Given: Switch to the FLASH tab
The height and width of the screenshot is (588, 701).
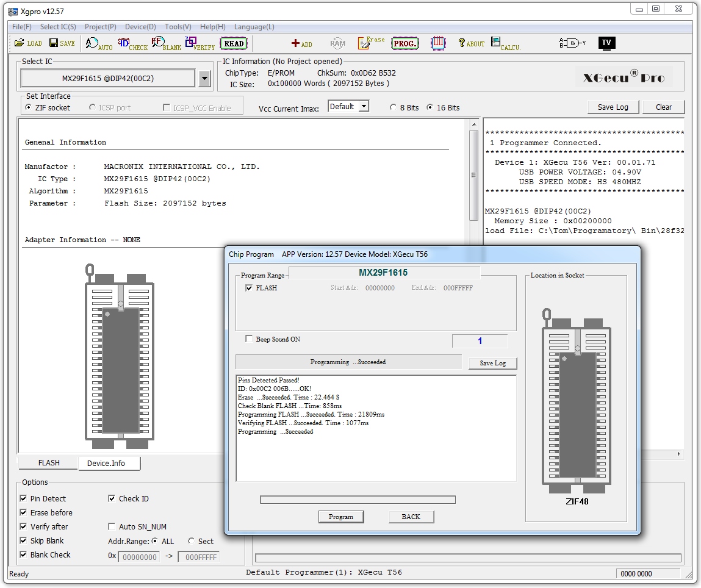Looking at the screenshot, I should pos(49,463).
